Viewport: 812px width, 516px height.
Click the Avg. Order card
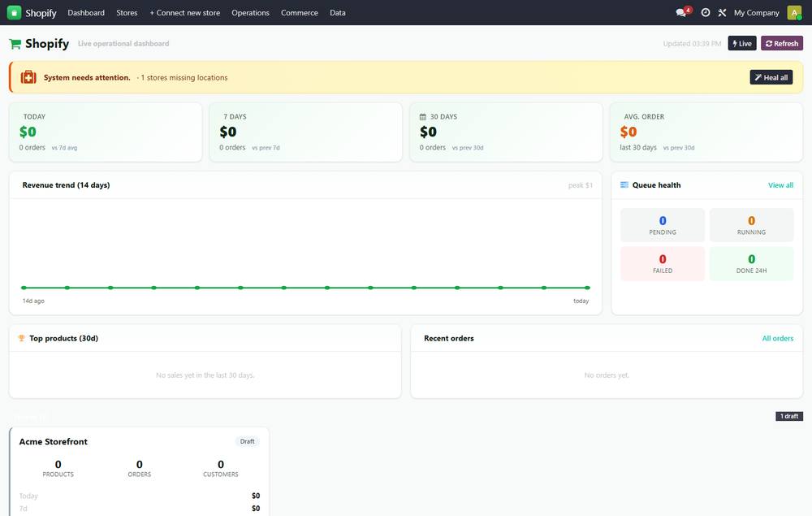(x=706, y=132)
